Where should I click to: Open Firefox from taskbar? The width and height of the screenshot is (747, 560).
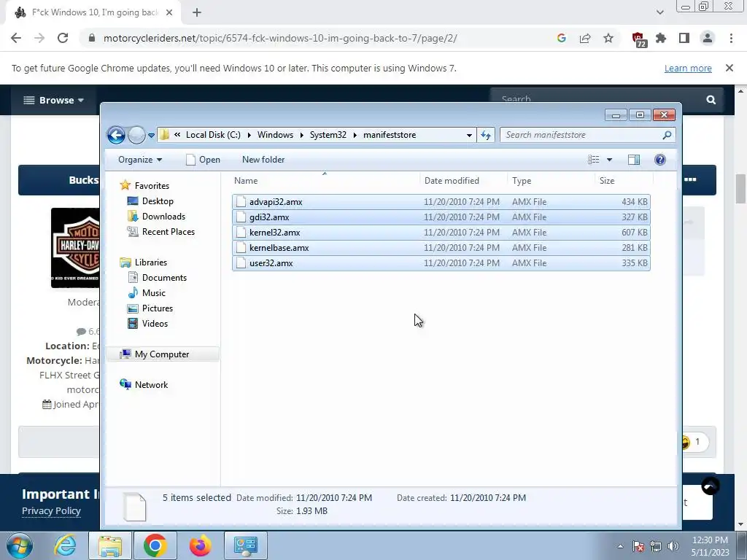click(200, 545)
